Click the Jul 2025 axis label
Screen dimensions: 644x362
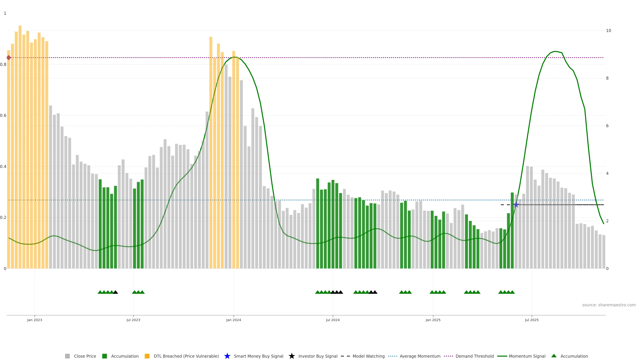click(x=531, y=320)
